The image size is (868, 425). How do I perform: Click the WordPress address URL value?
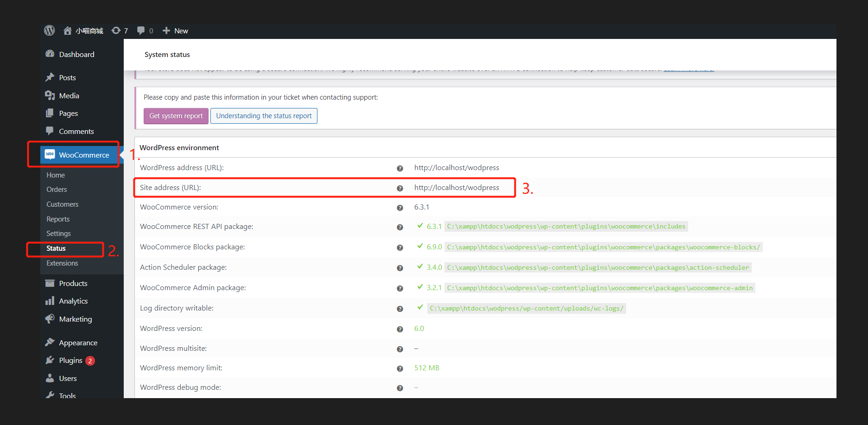pyautogui.click(x=456, y=167)
